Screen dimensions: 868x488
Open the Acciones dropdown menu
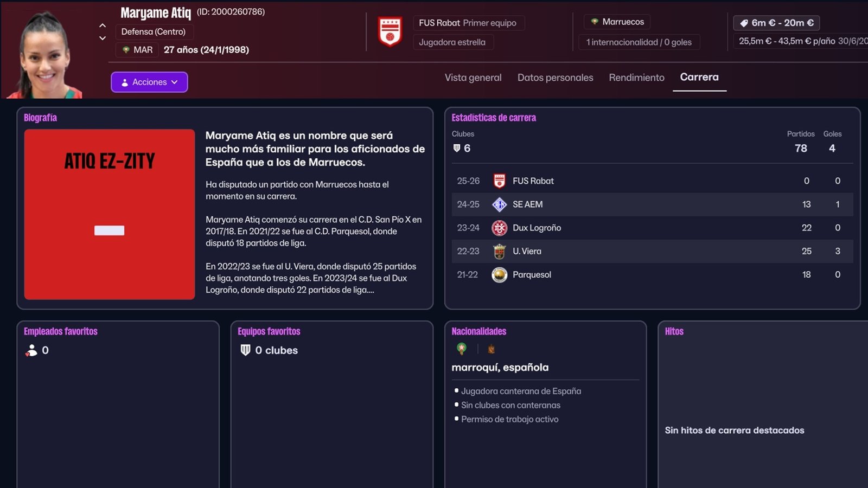(x=149, y=82)
